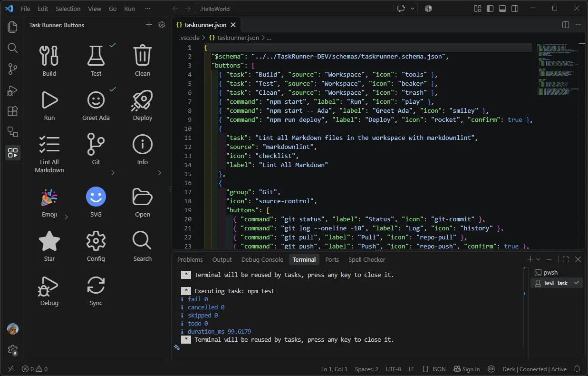588x376 pixels.
Task: Click the breadcrumb ellipsis after taskrunner.json
Action: point(269,38)
